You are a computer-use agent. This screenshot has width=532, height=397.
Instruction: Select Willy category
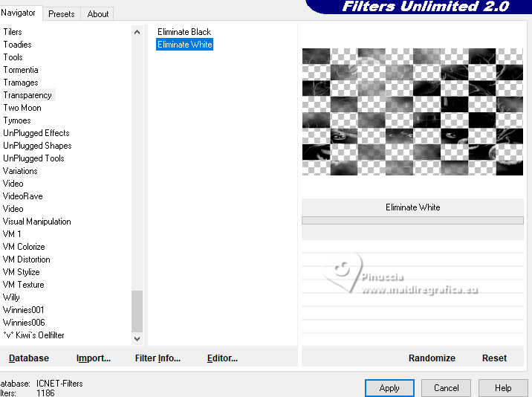11,297
